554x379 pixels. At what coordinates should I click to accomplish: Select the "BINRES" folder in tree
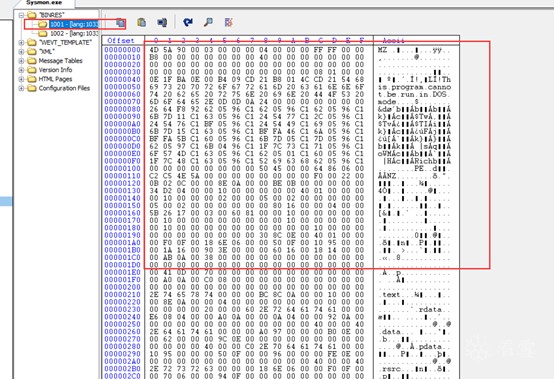52,15
